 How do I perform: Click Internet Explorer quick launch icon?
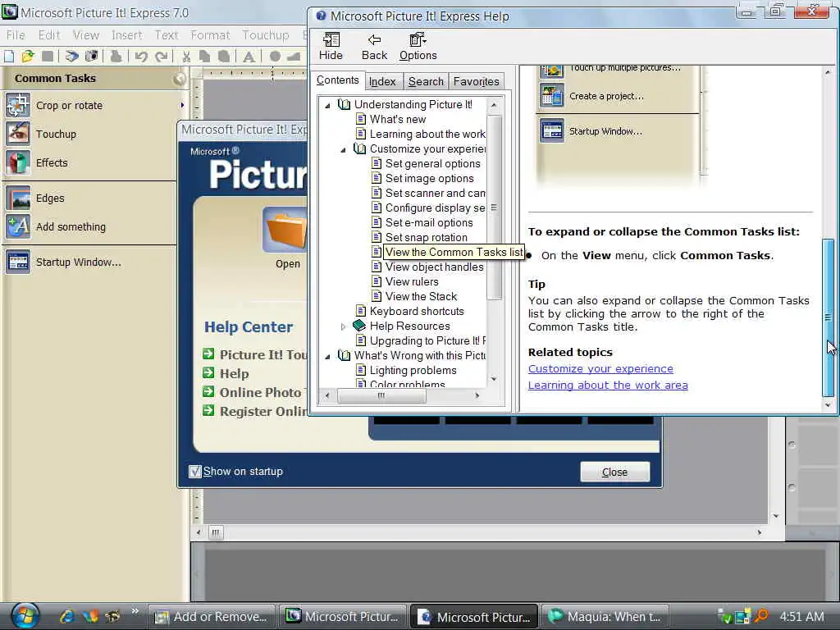tap(67, 616)
